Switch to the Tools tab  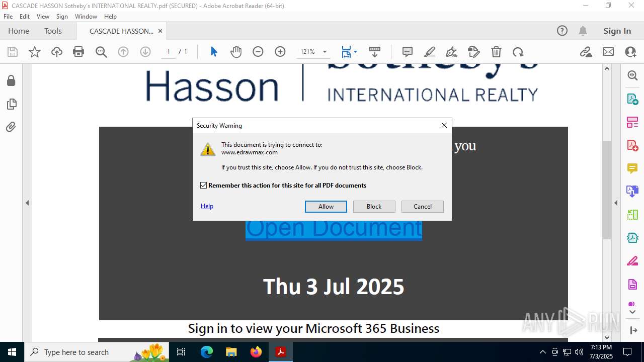[53, 31]
